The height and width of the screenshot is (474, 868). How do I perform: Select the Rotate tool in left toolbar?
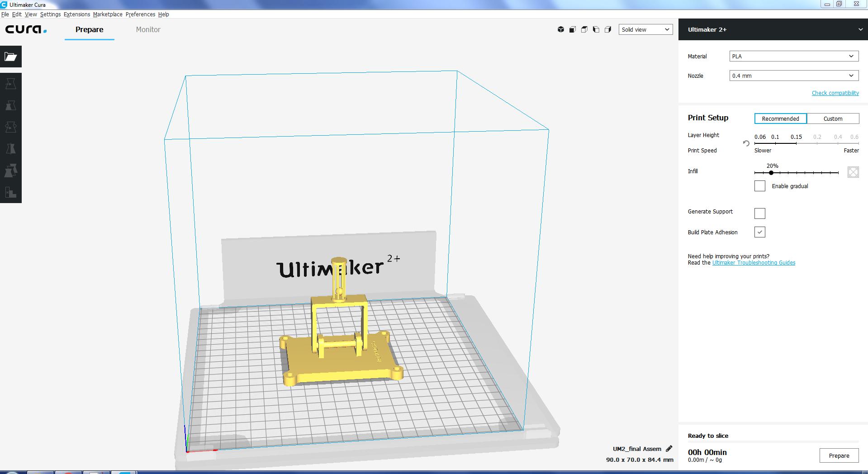11,127
